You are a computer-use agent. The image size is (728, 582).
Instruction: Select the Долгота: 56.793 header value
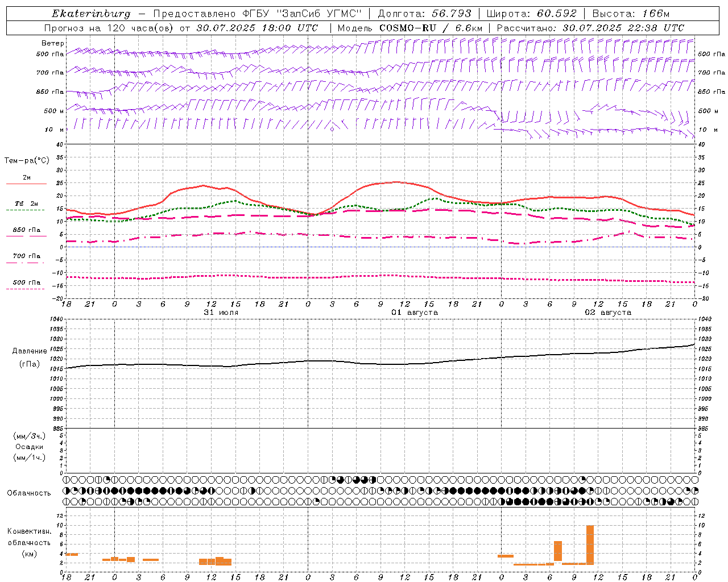[424, 14]
